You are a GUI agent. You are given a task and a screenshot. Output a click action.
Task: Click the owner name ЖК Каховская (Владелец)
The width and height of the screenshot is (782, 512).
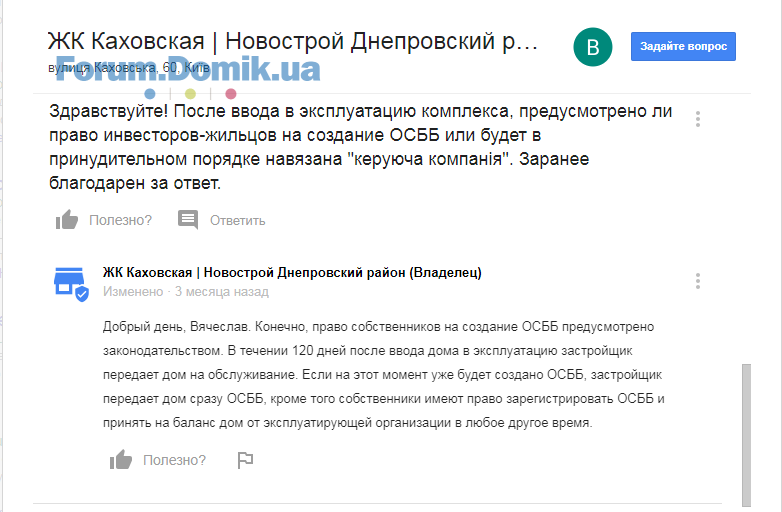[x=292, y=273]
